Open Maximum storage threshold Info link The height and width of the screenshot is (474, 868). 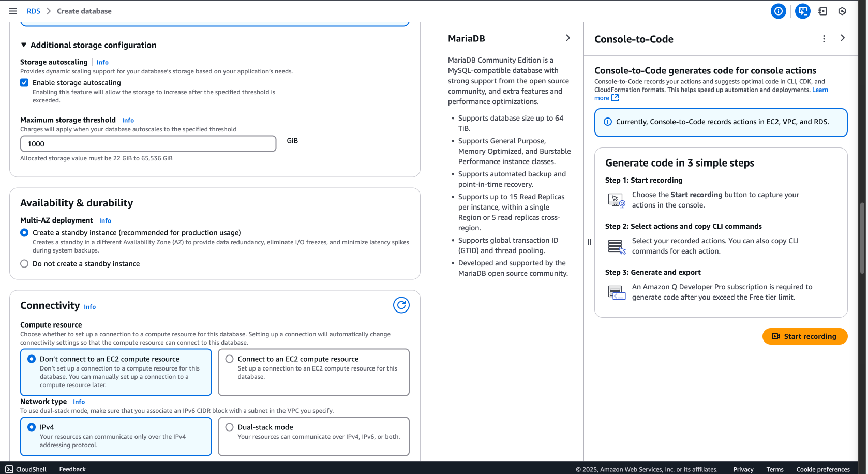[x=128, y=120]
